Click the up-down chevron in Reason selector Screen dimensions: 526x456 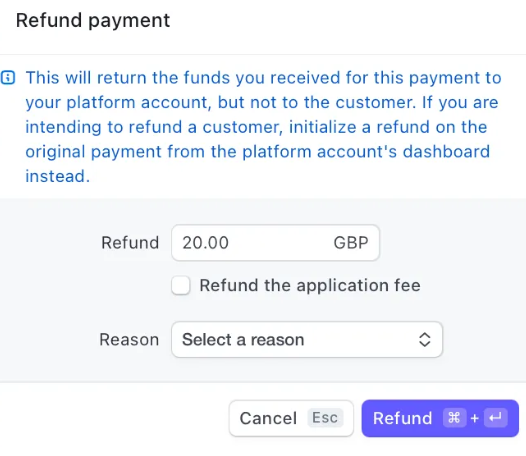[425, 340]
